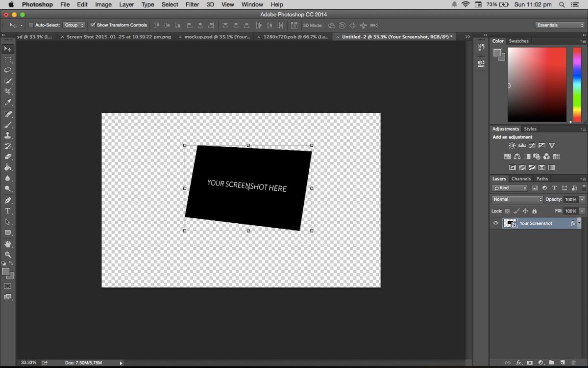Change screen mode button

pyautogui.click(x=8, y=297)
